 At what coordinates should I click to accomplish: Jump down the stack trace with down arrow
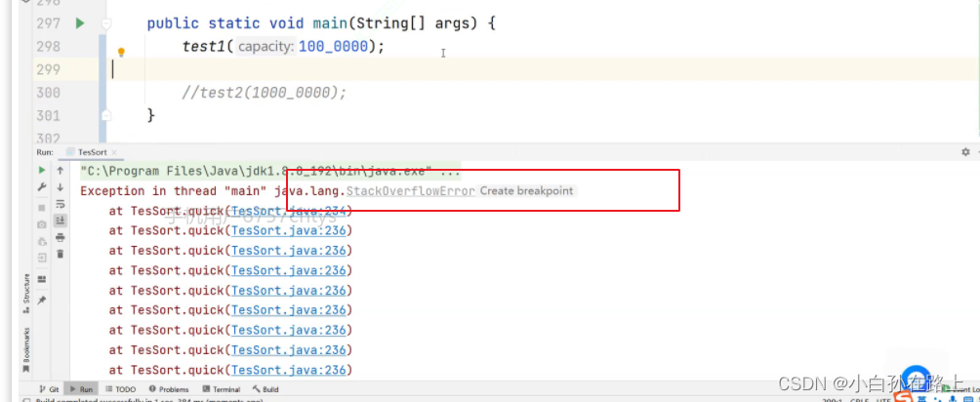click(60, 187)
